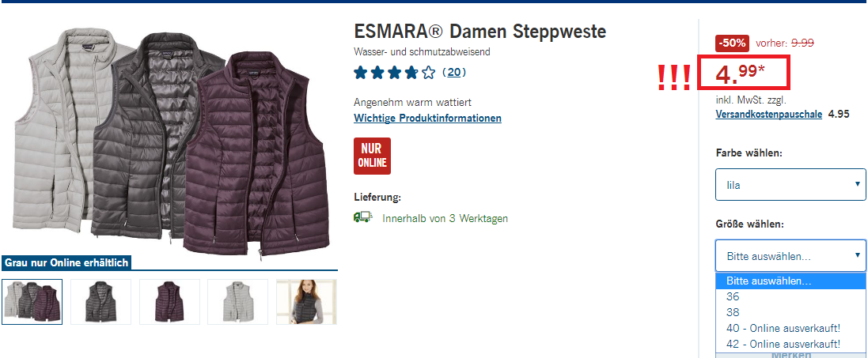
Task: Show the dark grey vest thumbnail
Action: coord(100,302)
